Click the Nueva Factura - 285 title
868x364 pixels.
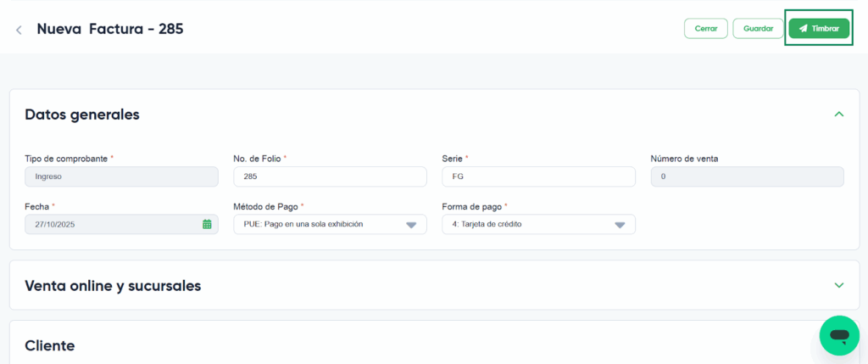coord(109,29)
